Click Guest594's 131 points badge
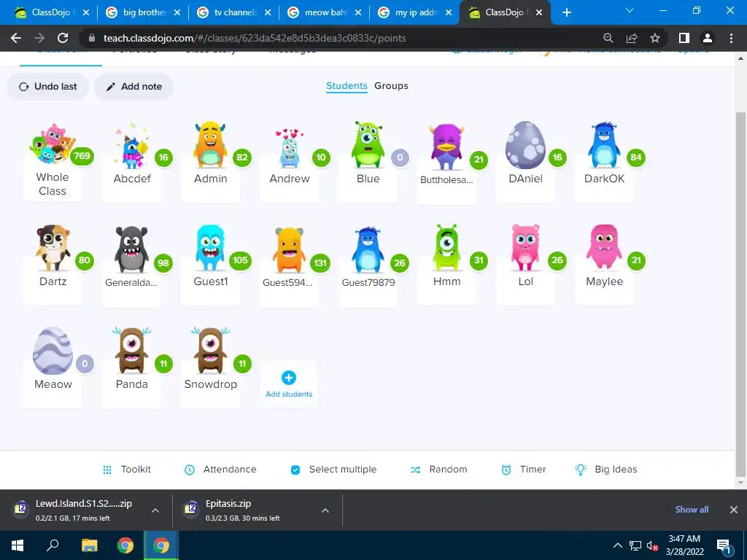 pyautogui.click(x=320, y=262)
